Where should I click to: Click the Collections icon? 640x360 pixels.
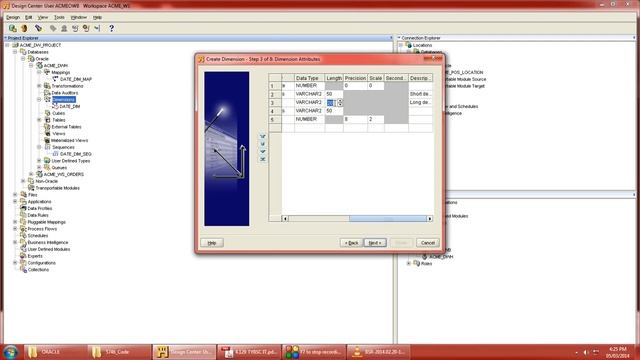23,269
